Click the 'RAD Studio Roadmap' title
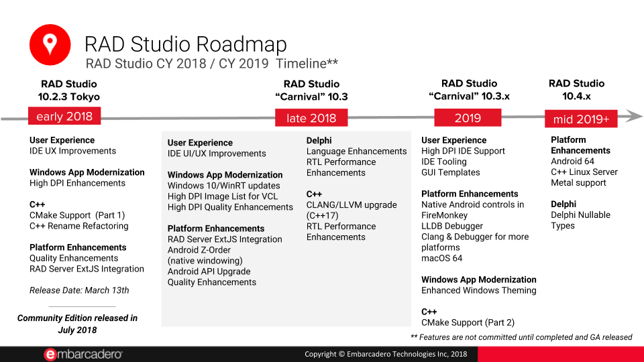The height and width of the screenshot is (362, 644). (x=186, y=44)
